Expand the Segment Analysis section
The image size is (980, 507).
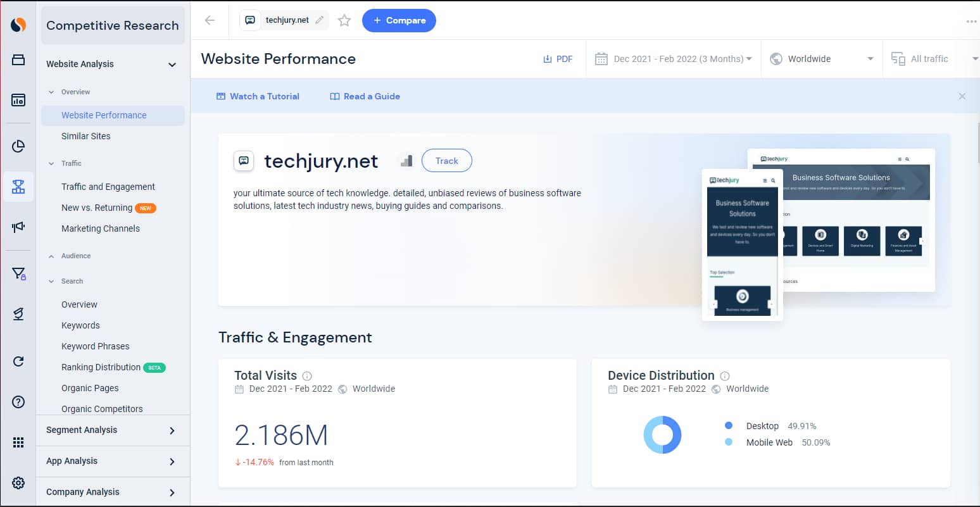(x=111, y=430)
